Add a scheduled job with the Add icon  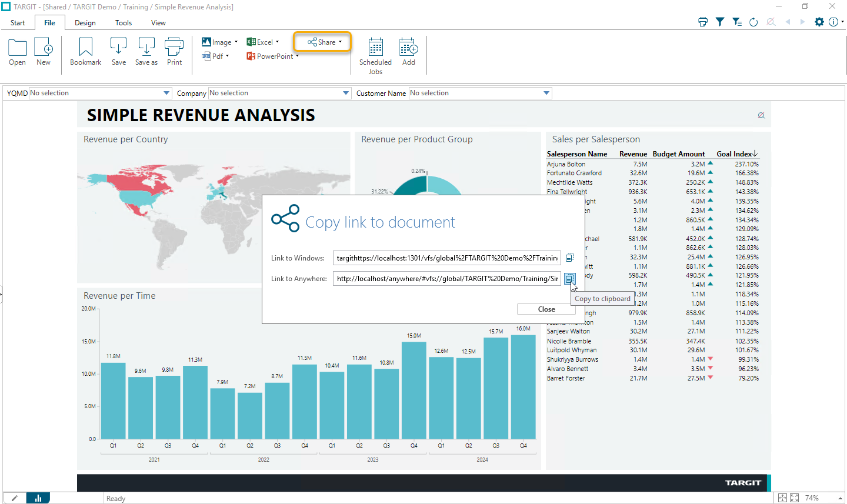409,52
